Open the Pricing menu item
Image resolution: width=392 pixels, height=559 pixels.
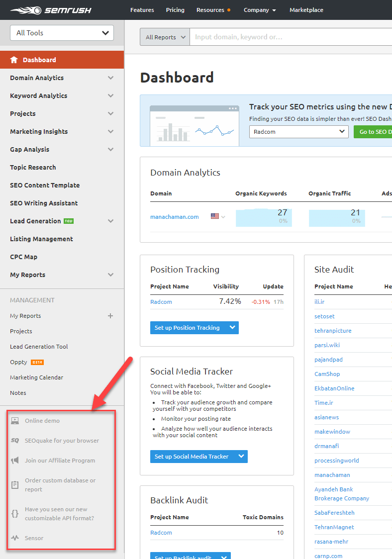tap(175, 10)
